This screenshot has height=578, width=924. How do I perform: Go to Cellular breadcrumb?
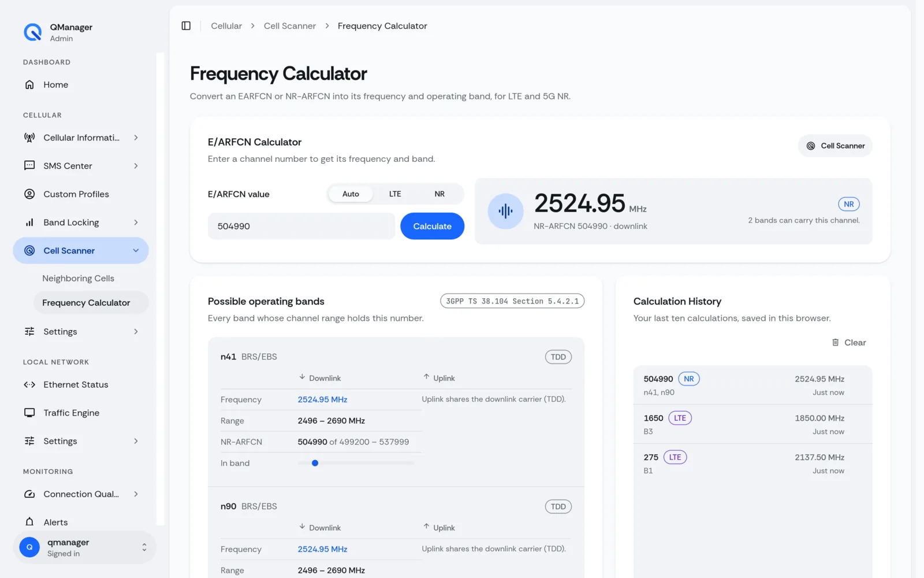226,26
